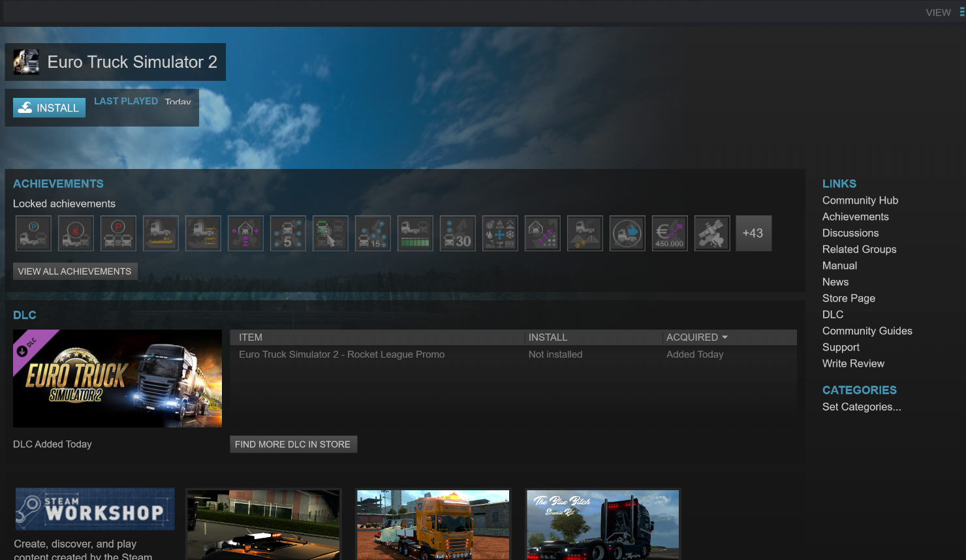
Task: Open the News link
Action: 835,282
